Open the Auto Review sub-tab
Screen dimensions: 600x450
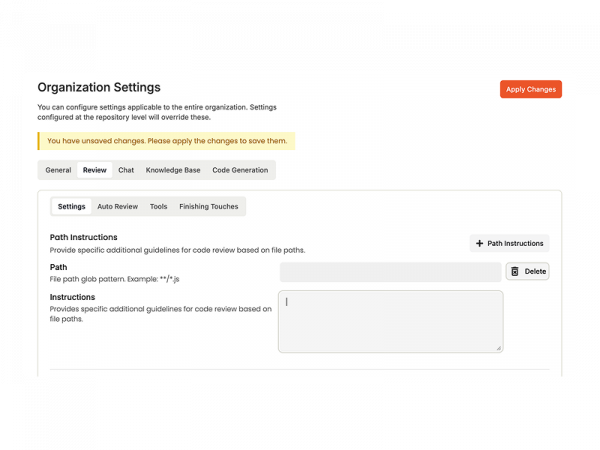(117, 206)
